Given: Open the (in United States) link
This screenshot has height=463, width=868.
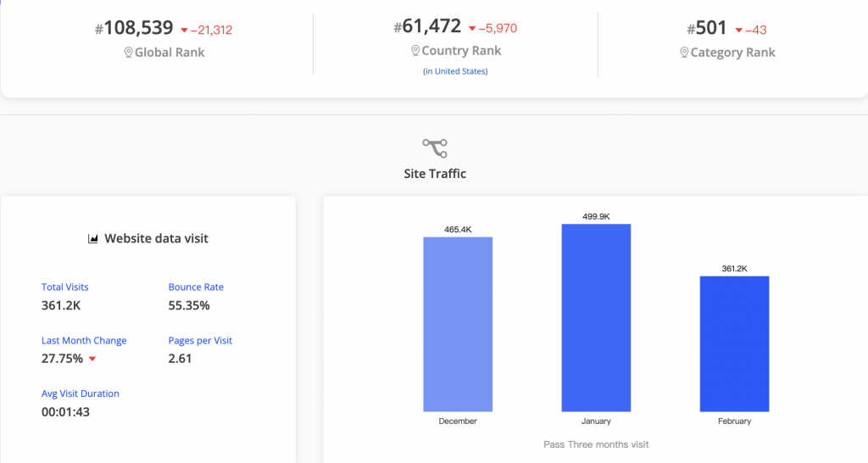Looking at the screenshot, I should pos(455,71).
